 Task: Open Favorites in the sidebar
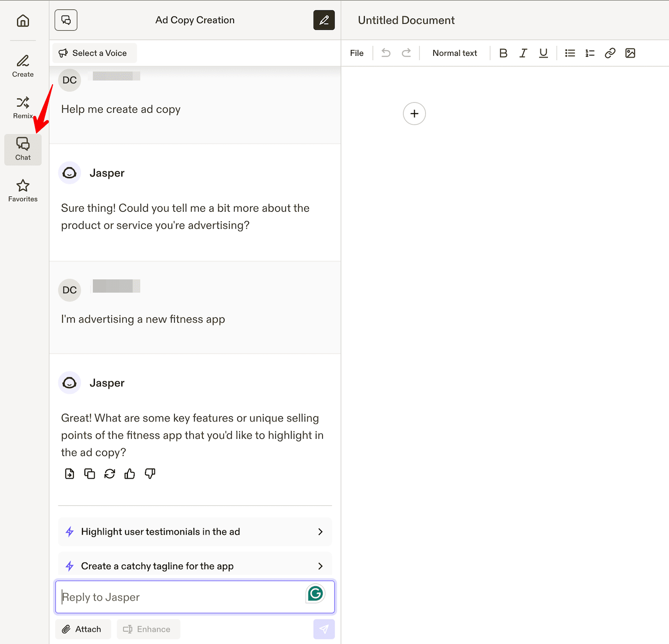[23, 191]
